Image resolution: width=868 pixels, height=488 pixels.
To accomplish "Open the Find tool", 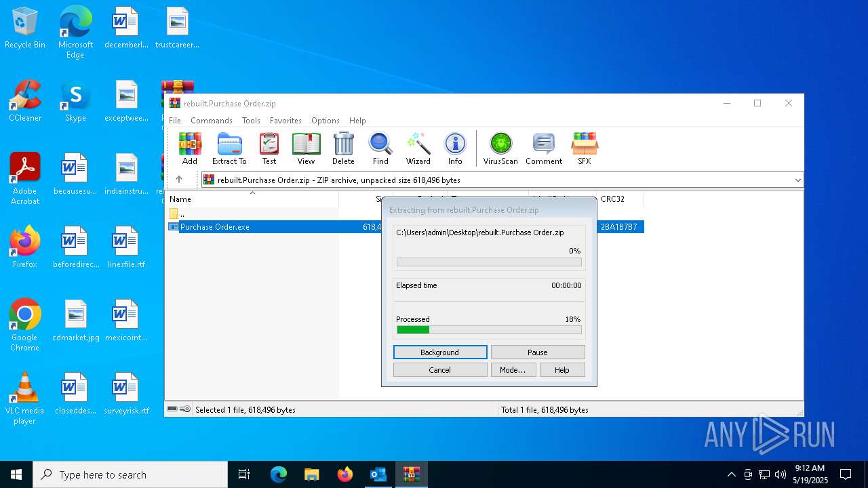I will point(380,148).
